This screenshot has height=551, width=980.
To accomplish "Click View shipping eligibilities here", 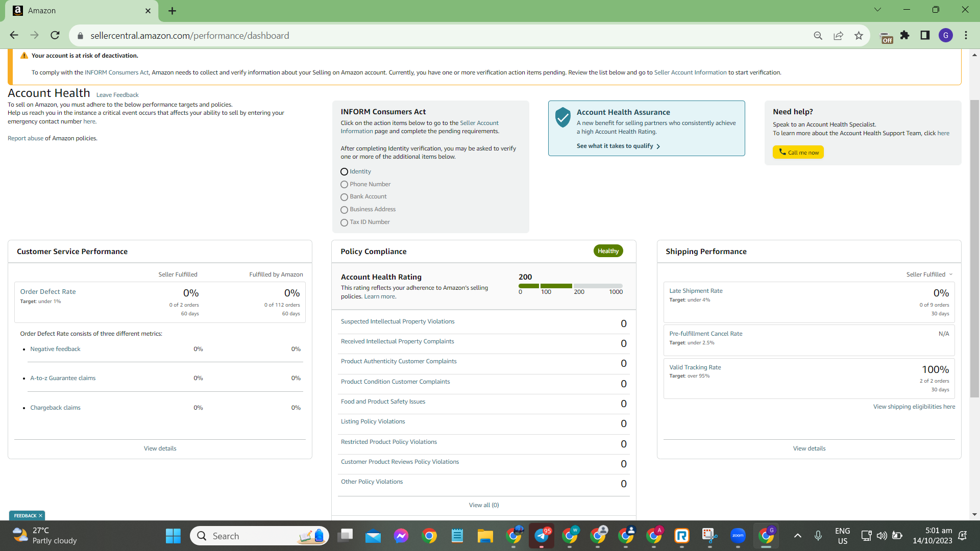I will 914,407.
